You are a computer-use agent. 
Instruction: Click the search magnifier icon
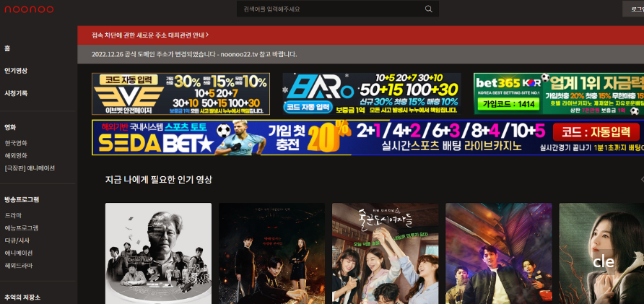point(428,9)
